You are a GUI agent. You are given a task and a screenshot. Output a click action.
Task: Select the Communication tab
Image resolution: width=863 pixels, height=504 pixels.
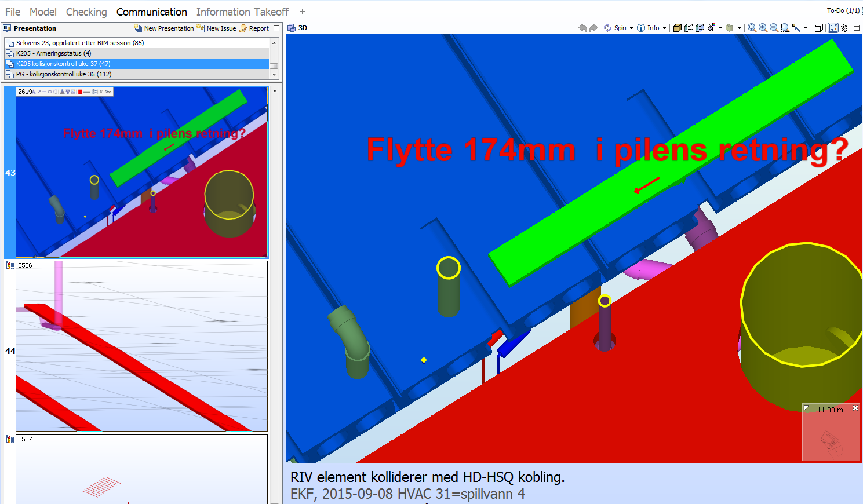(152, 12)
